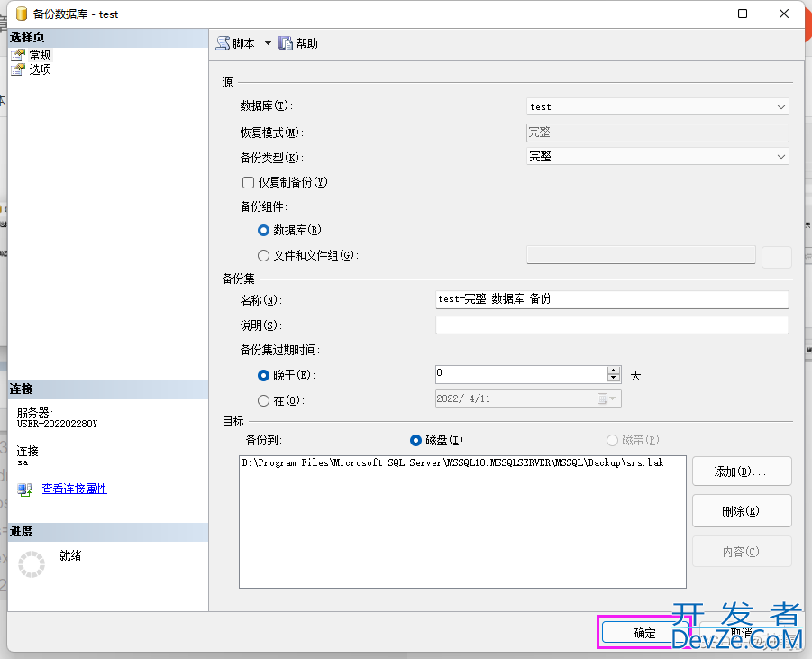Click the Ready (就绪) status text
This screenshot has width=812, height=659.
pyautogui.click(x=70, y=556)
